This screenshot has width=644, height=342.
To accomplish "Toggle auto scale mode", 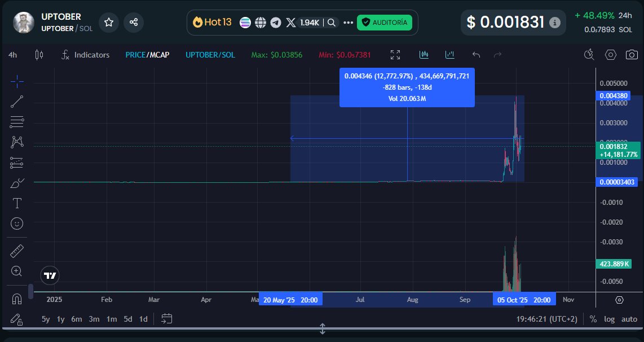I will pos(629,319).
